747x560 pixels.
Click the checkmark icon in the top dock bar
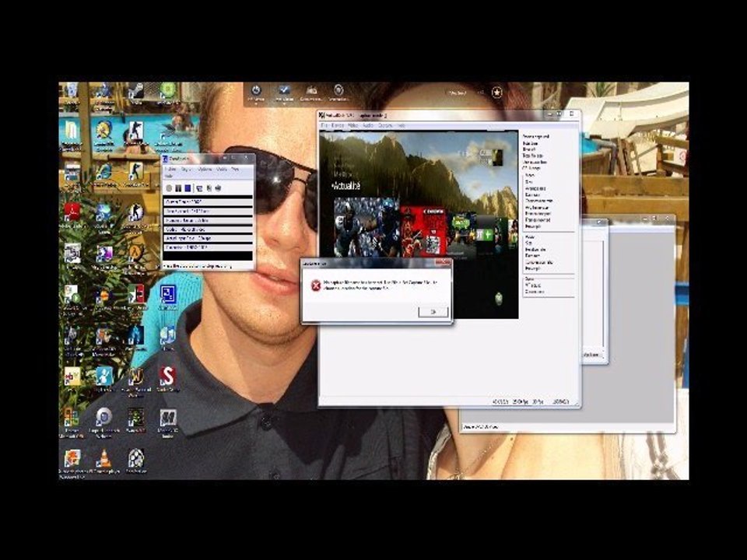point(284,90)
